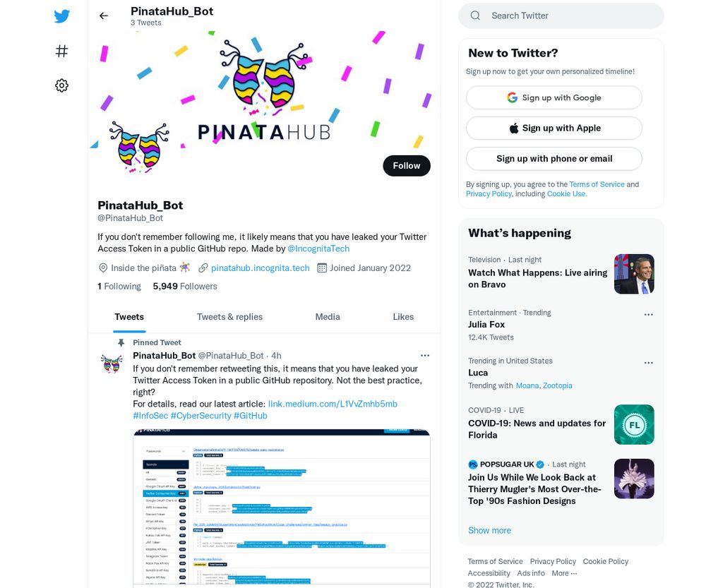Go back using the left arrow
Viewport: 706px width, 588px height.
click(x=104, y=16)
